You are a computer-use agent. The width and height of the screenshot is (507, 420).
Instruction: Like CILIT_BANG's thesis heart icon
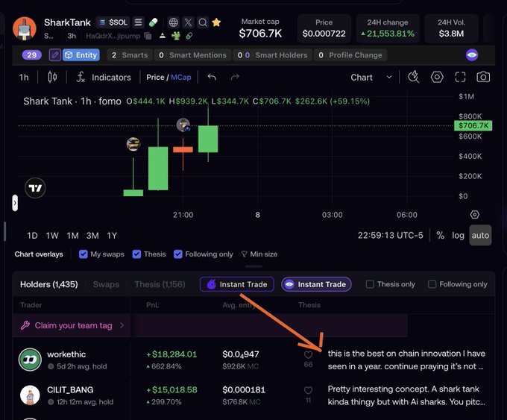[309, 391]
